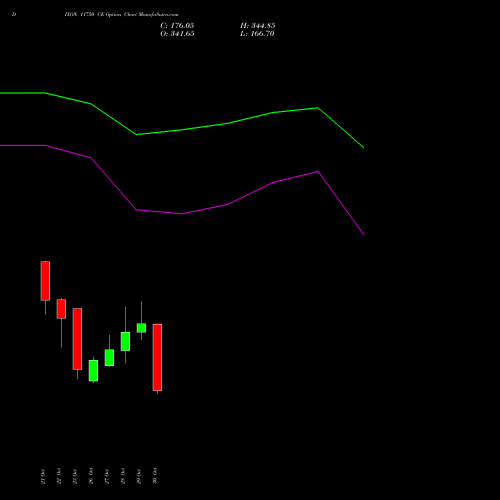Screen dimensions: 500x500
Task: Click the CE Options Chart title text
Action: point(121,15)
